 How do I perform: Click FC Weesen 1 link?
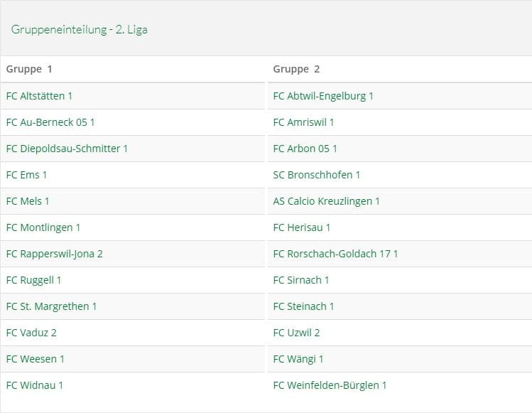tap(35, 359)
